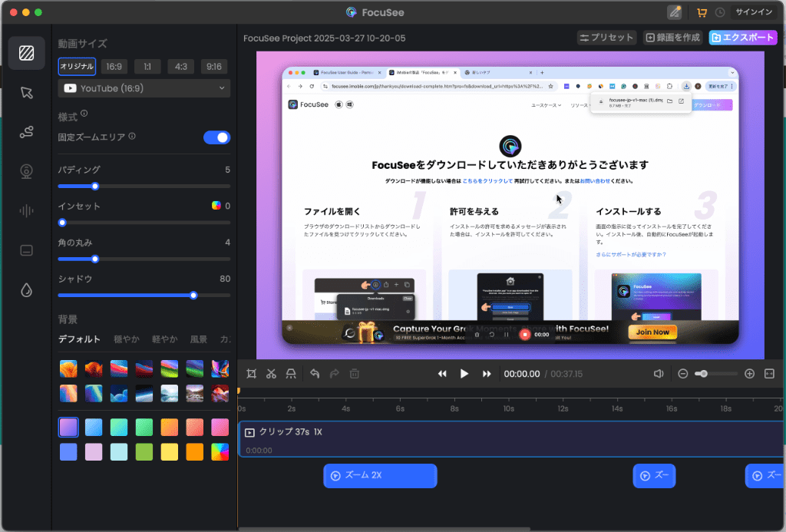
Task: Open the history clock icon
Action: click(720, 12)
